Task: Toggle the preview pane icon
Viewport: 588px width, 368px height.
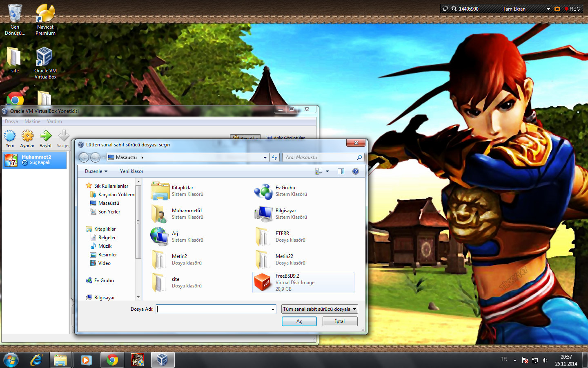Action: 341,171
